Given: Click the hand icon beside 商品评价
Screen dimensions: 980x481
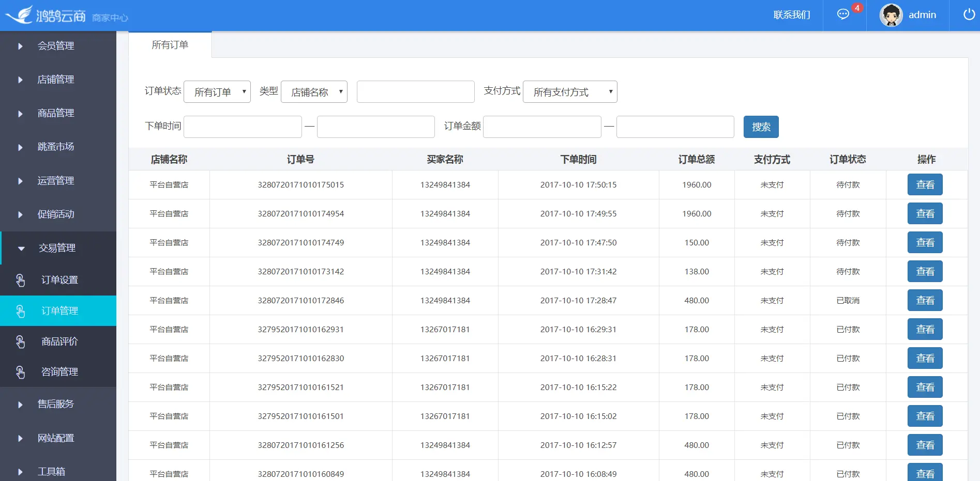Looking at the screenshot, I should (x=20, y=342).
